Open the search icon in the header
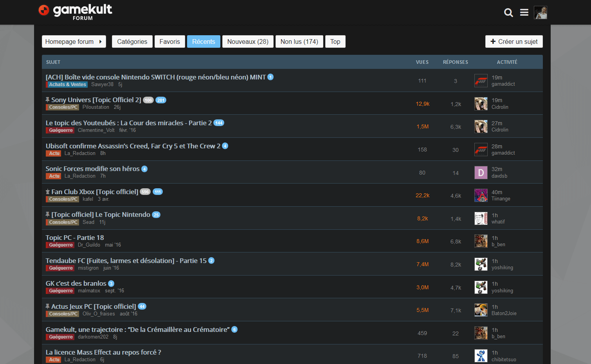The height and width of the screenshot is (364, 591). point(508,13)
